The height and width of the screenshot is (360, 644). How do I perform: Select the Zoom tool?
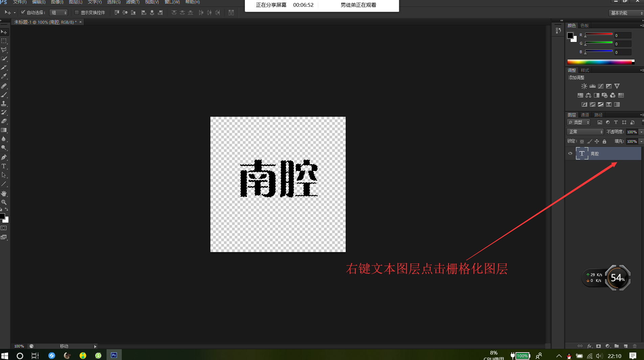4,202
